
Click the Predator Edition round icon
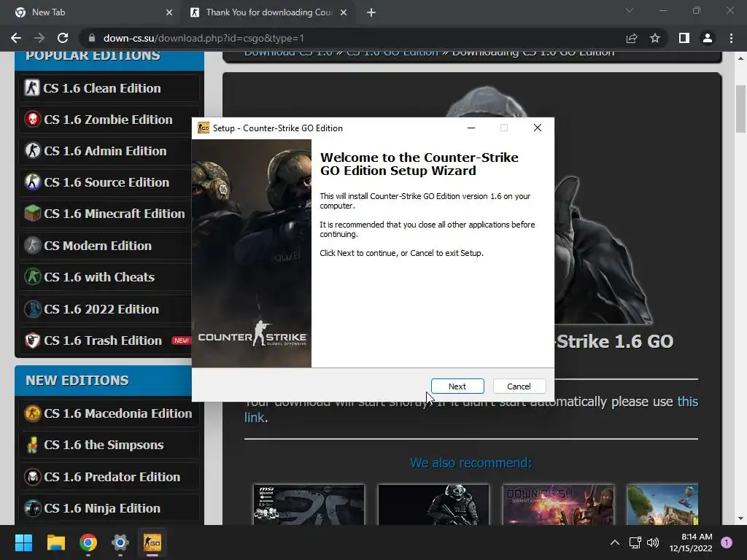click(32, 477)
